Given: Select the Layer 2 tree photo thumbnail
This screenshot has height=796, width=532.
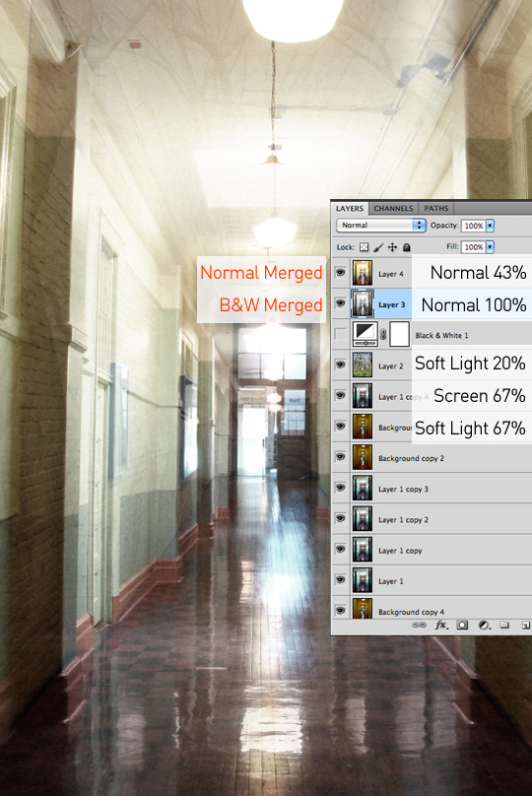Looking at the screenshot, I should click(x=363, y=365).
